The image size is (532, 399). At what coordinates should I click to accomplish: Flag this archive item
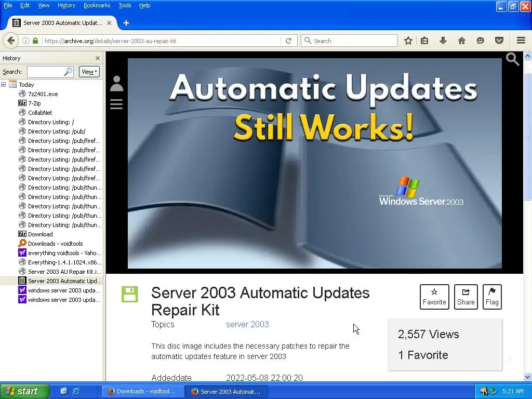[492, 297]
